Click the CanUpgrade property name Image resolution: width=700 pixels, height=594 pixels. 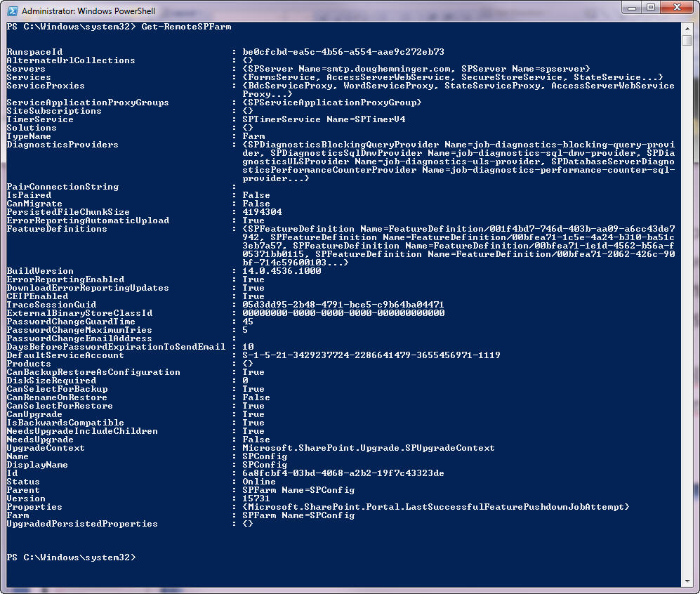pyautogui.click(x=34, y=414)
